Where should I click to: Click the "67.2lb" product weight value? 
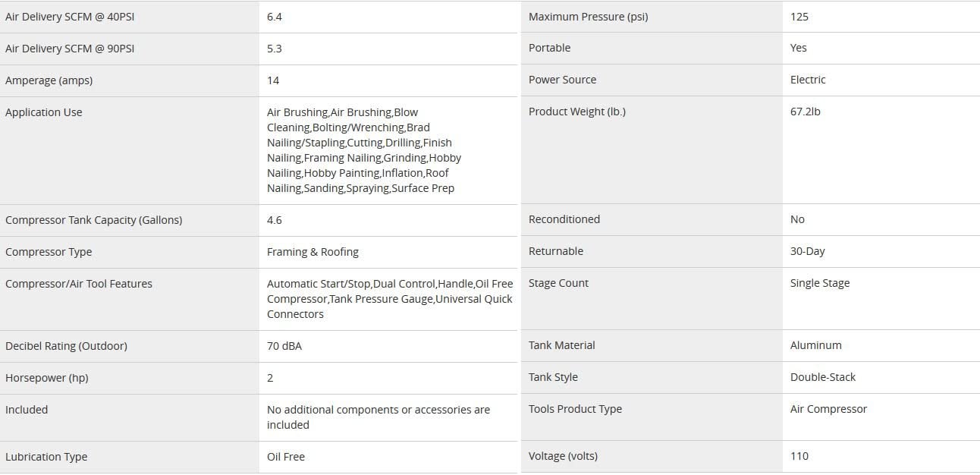click(805, 112)
